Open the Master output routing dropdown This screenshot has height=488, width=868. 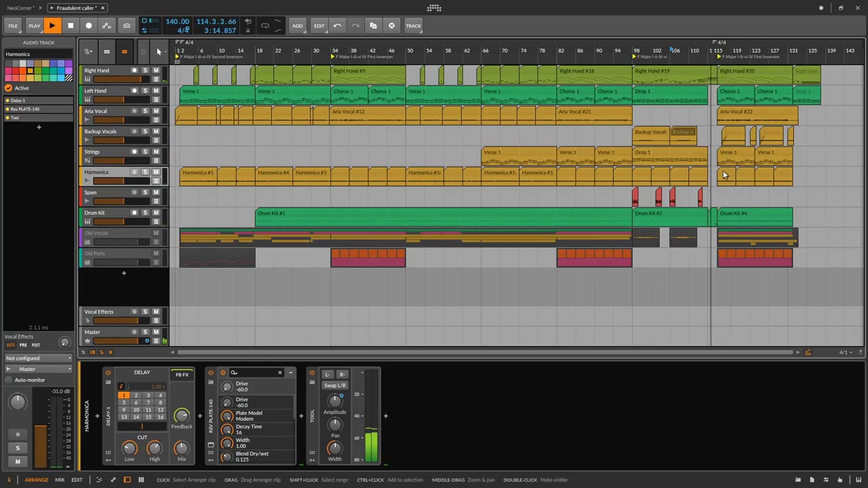(38, 369)
